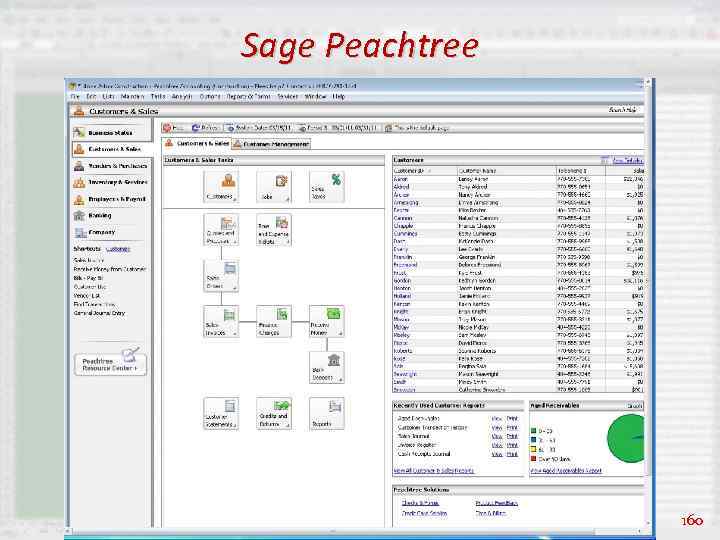The image size is (720, 540).
Task: View the Customer Transaction History report
Action: (x=497, y=428)
